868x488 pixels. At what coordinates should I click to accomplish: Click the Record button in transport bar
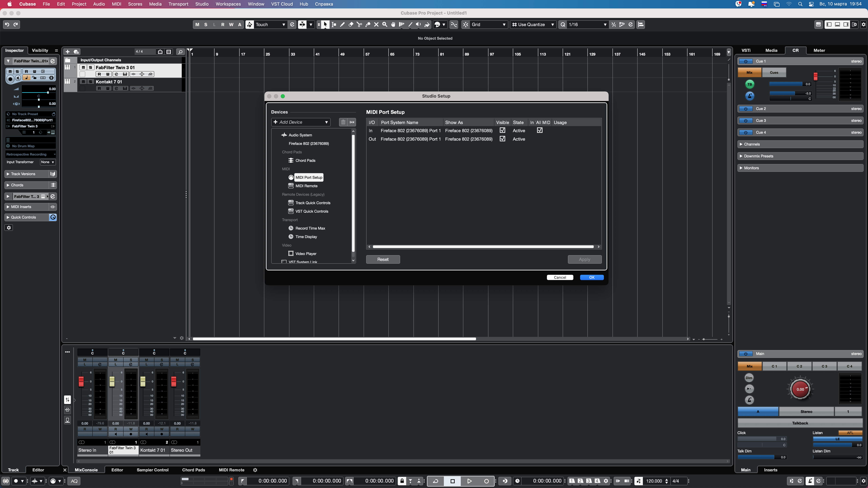point(486,481)
